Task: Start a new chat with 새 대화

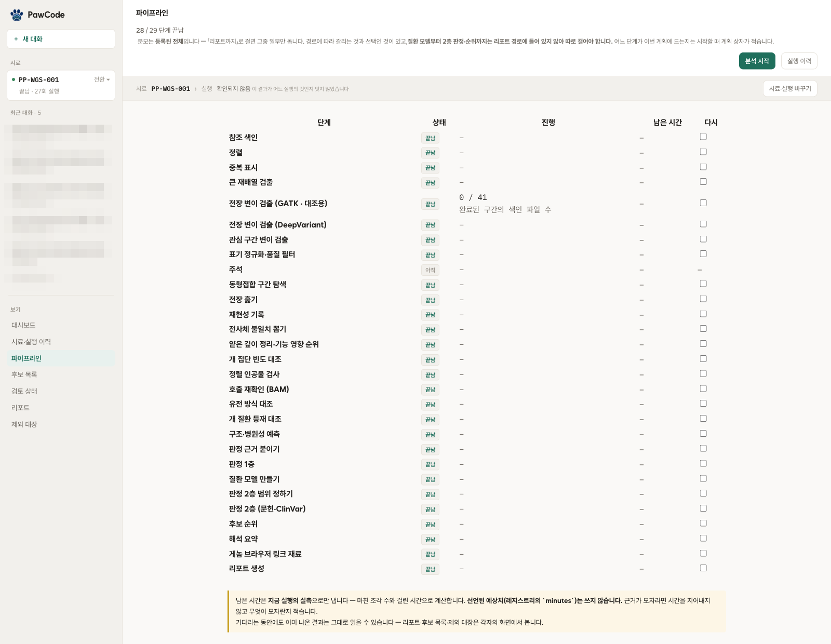Action: pyautogui.click(x=61, y=39)
